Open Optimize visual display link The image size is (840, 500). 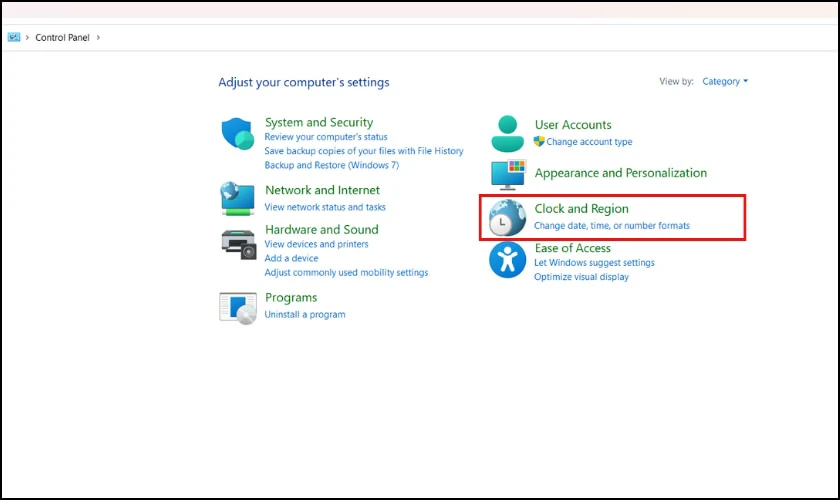(x=581, y=277)
